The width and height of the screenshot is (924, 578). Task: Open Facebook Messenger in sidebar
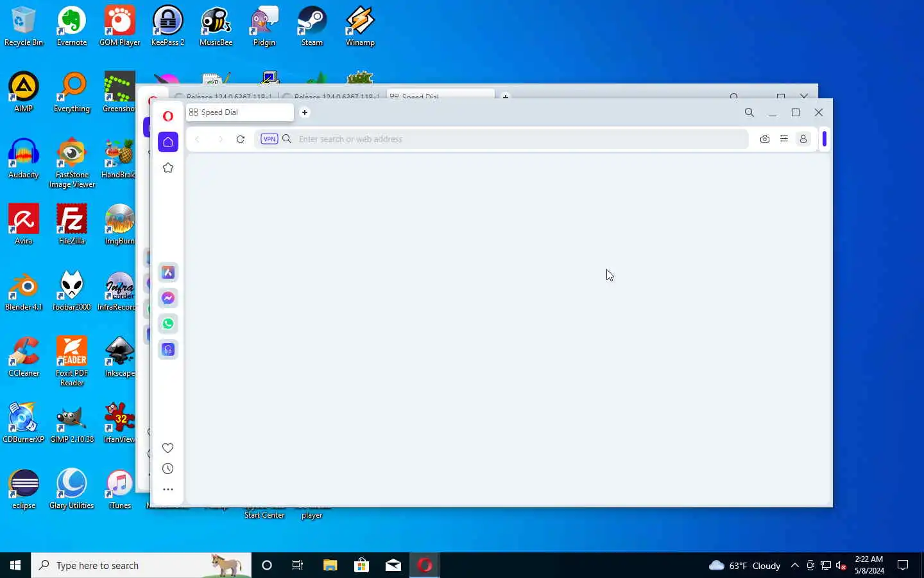point(168,298)
